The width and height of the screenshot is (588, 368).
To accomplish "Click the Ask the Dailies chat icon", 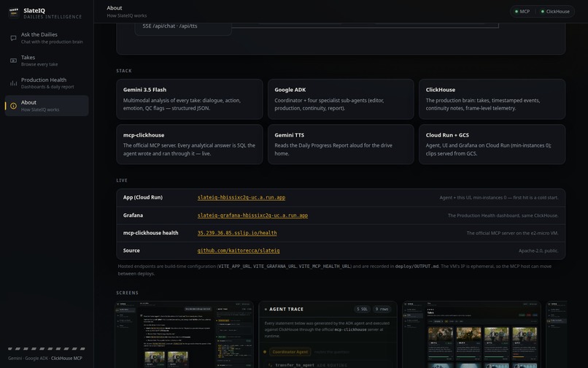I will pyautogui.click(x=14, y=38).
